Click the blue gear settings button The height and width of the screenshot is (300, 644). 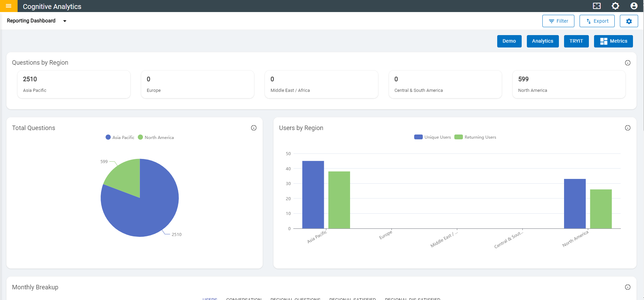(629, 21)
